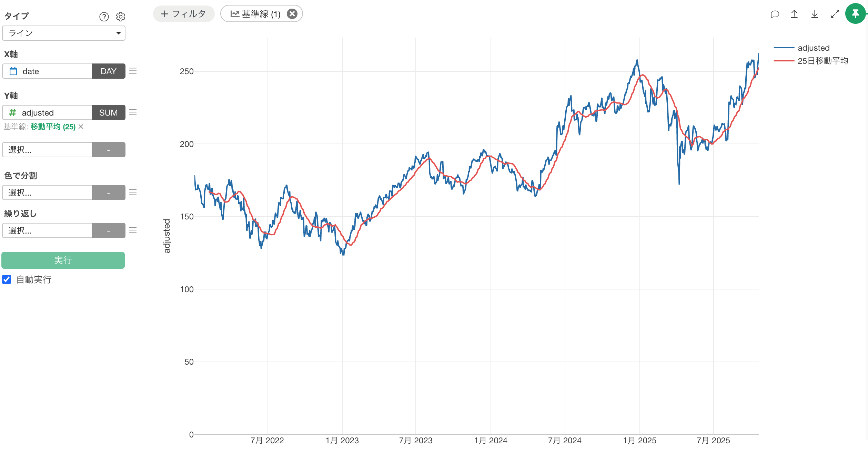Image resolution: width=868 pixels, height=454 pixels.
Task: Expand chart to full screen
Action: [835, 14]
